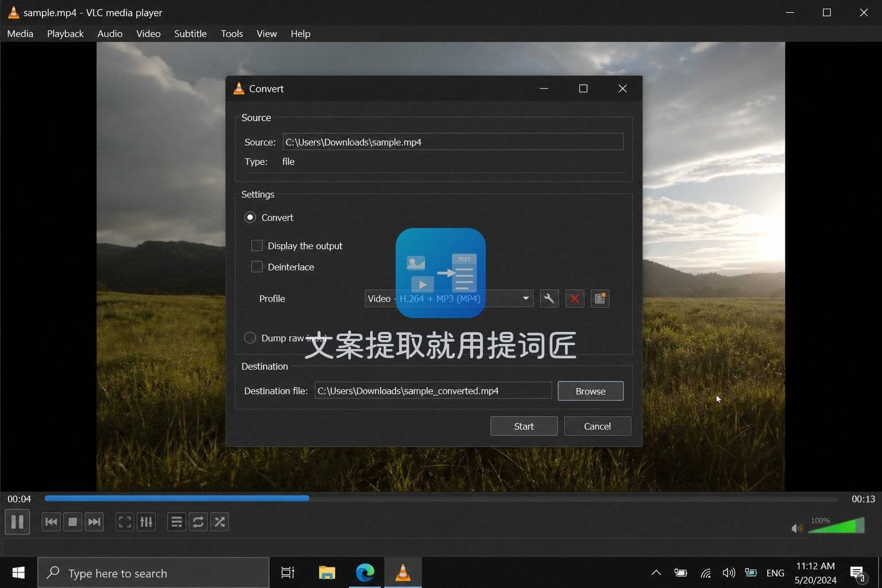Viewport: 882px width, 588px height.
Task: Click the ENG language indicator
Action: point(775,573)
